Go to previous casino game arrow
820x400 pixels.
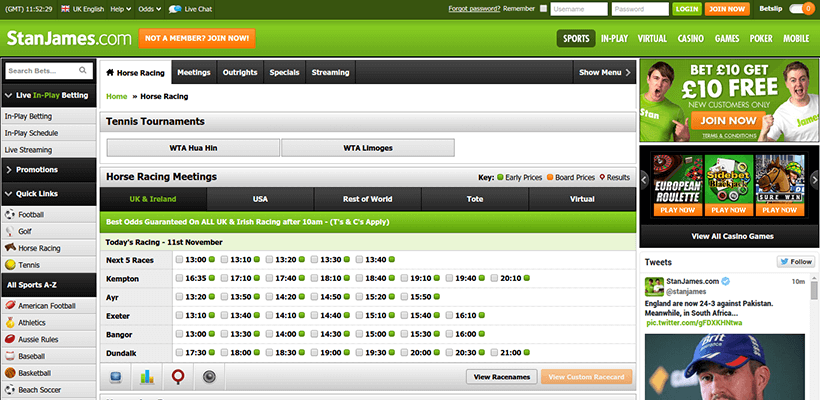tap(644, 180)
